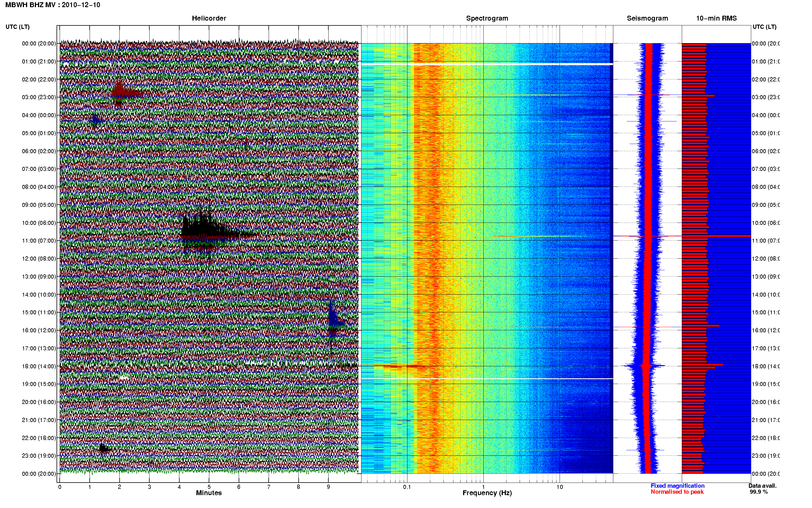This screenshot has width=812, height=508.
Task: Click the 'Fixed magnification' legend text
Action: (678, 486)
